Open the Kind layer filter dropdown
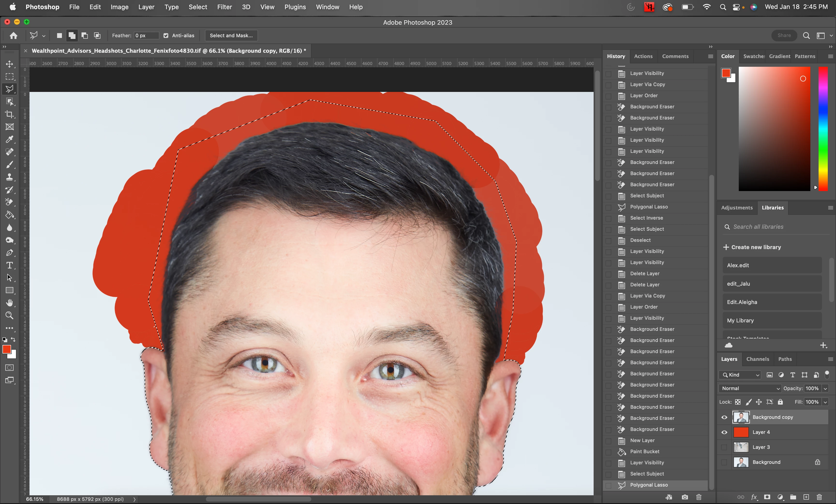 tap(740, 375)
